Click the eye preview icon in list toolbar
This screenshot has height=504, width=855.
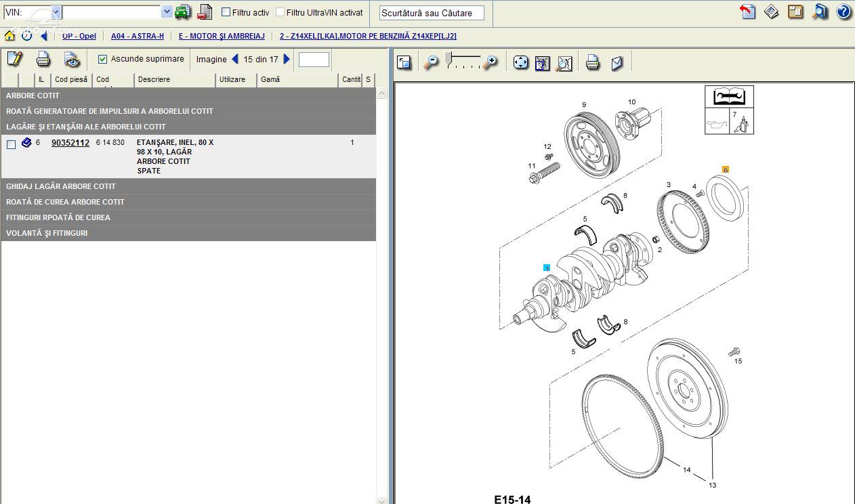(72, 60)
